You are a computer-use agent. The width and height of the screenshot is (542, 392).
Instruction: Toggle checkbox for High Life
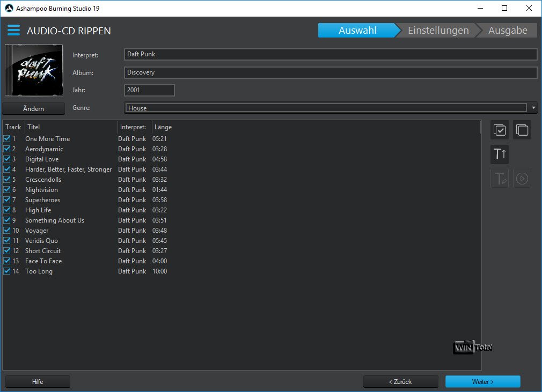7,210
